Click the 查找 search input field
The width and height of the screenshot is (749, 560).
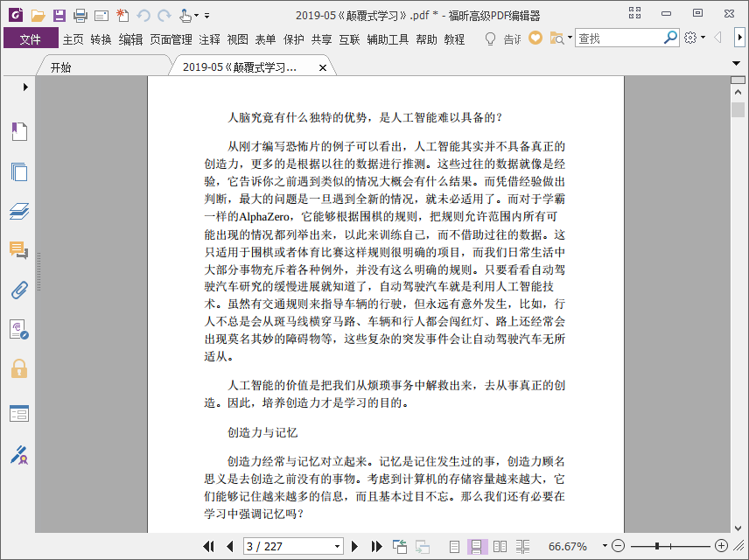point(619,38)
